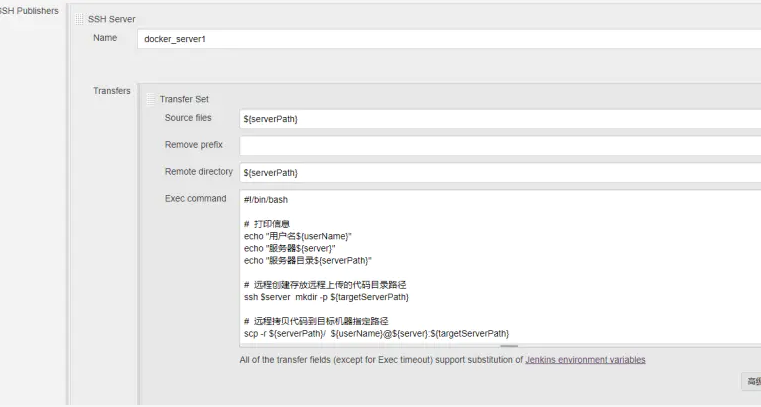
Task: Click the 'ssh $server mkdir -p' command line
Action: pos(326,297)
